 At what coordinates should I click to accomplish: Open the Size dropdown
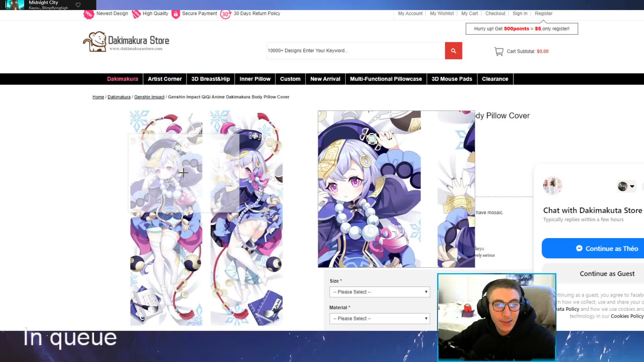tap(380, 292)
